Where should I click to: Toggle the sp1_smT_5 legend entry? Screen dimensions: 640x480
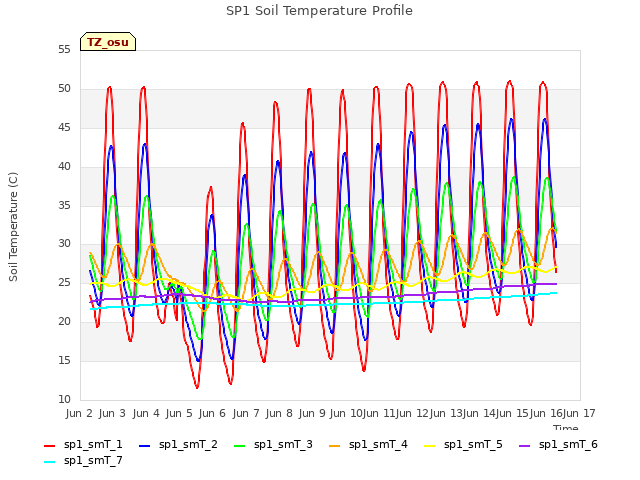point(464,444)
